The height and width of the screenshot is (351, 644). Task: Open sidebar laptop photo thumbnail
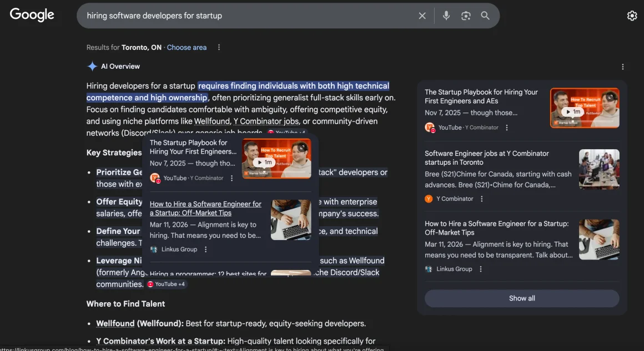[x=599, y=240]
